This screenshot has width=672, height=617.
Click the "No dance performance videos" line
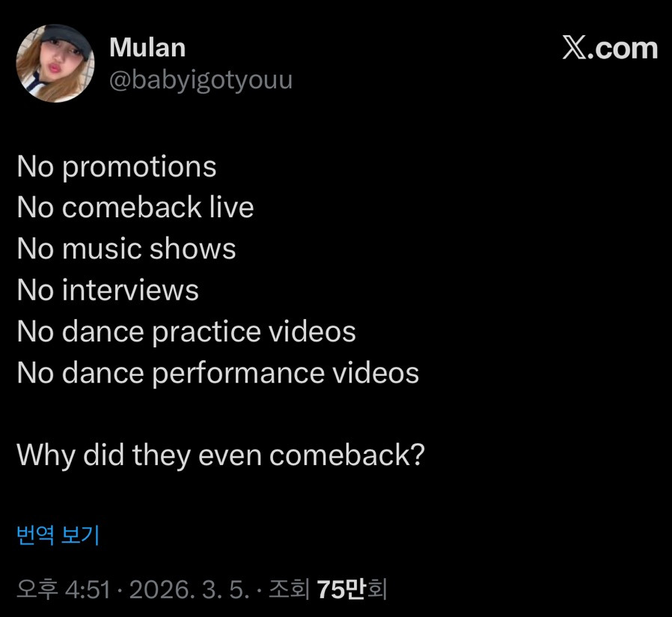218,372
